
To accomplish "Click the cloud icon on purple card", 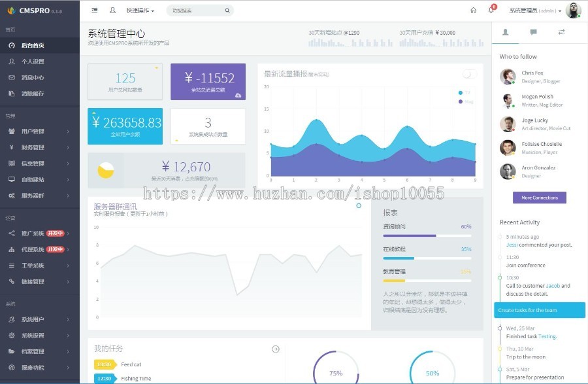I will coord(238,96).
